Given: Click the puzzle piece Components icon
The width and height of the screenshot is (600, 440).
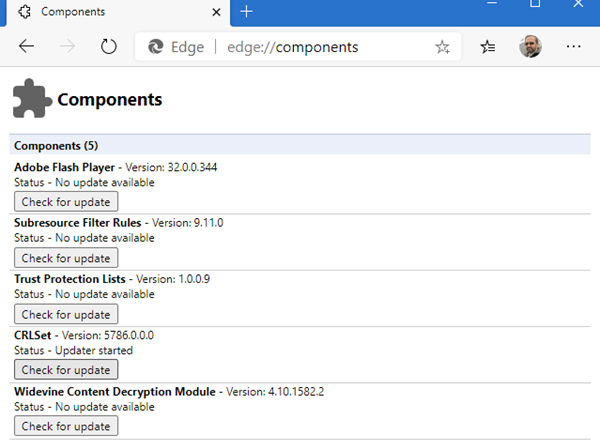Looking at the screenshot, I should [32, 100].
